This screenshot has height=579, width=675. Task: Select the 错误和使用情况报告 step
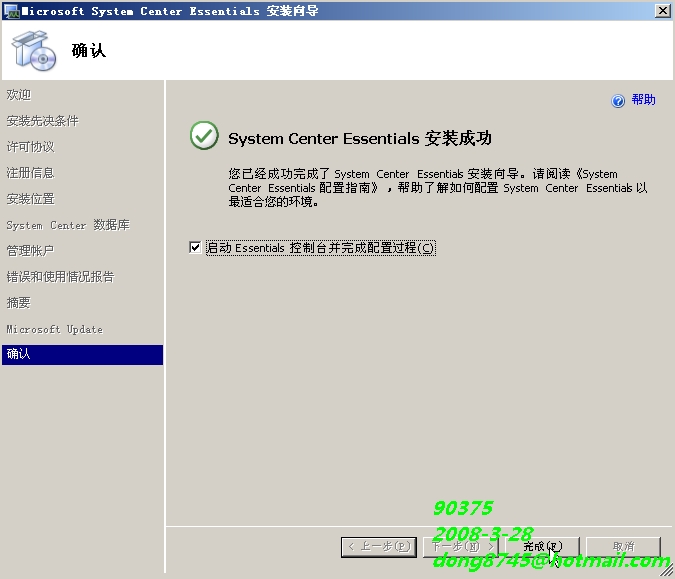(x=60, y=277)
